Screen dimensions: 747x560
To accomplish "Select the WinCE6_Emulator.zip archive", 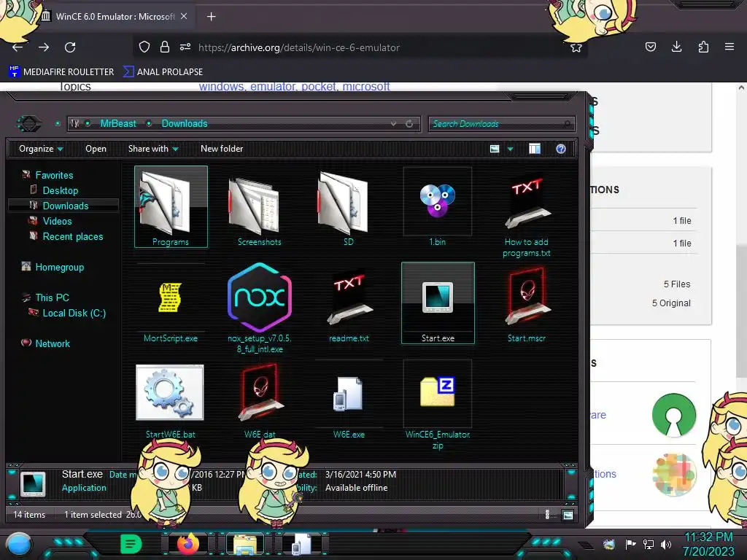I will pos(438,405).
